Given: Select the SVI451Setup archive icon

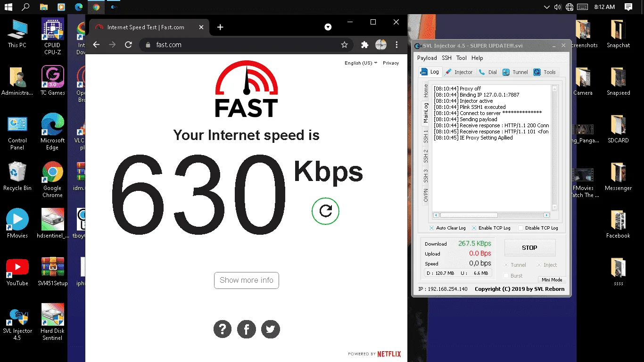Looking at the screenshot, I should [52, 271].
